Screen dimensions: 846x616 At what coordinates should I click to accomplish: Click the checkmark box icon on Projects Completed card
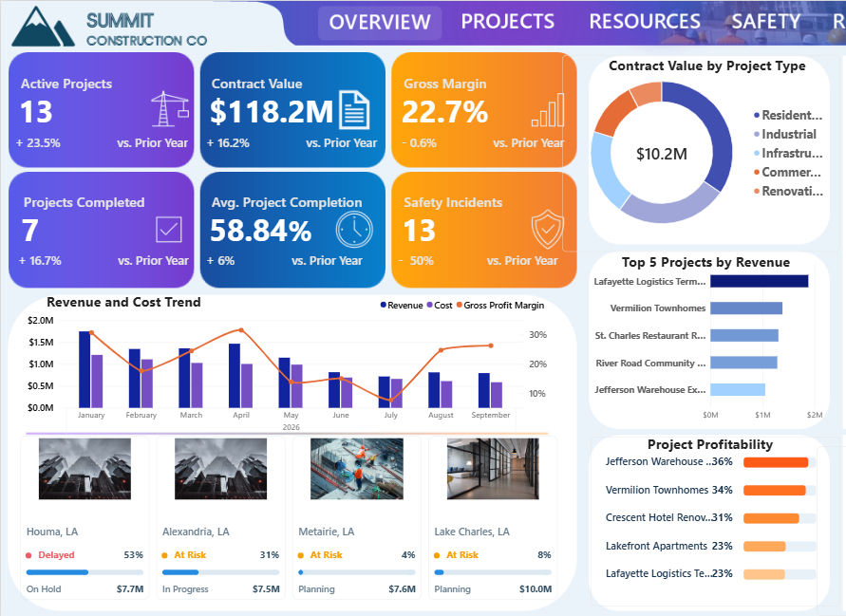(x=169, y=230)
